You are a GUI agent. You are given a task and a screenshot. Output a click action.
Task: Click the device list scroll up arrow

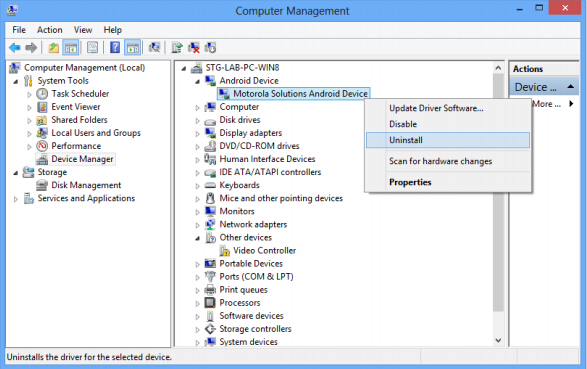498,68
